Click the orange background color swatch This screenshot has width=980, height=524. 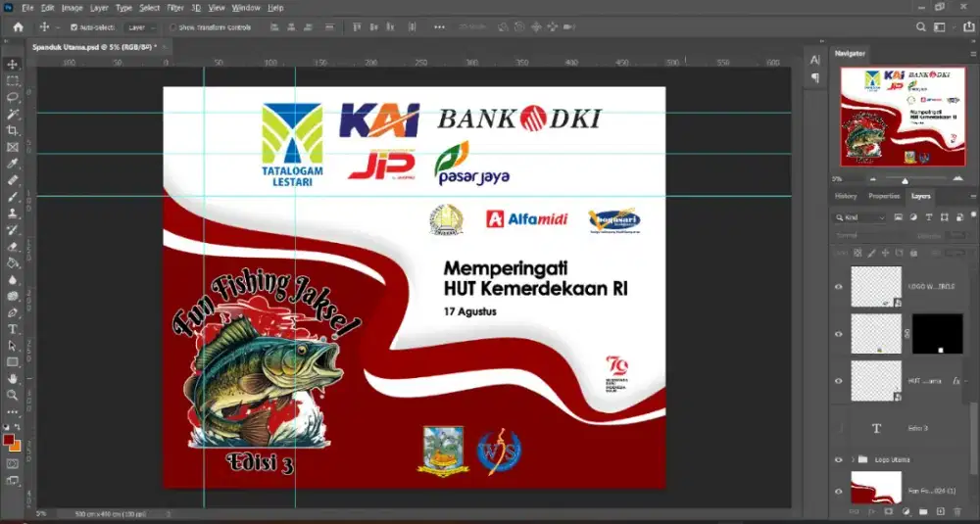click(x=16, y=446)
